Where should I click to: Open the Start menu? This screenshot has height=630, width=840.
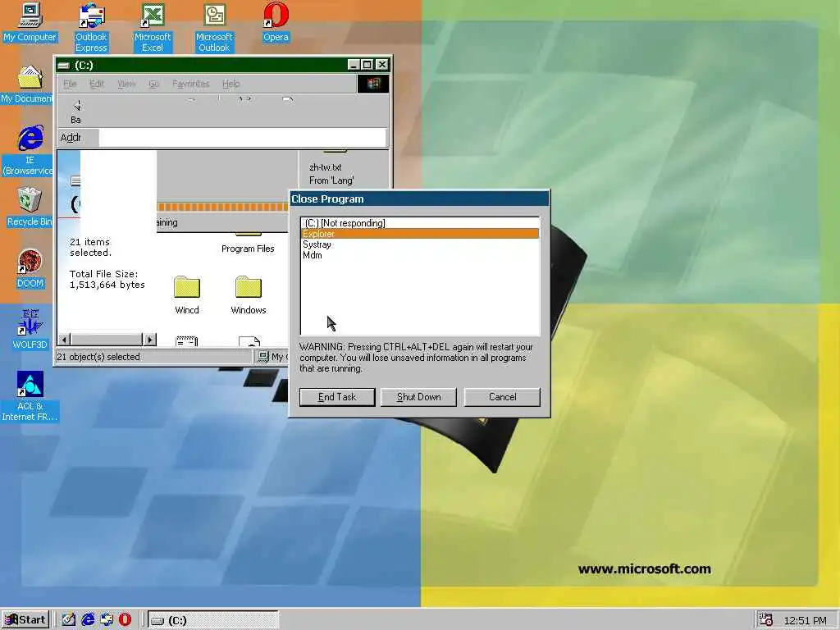pos(25,620)
